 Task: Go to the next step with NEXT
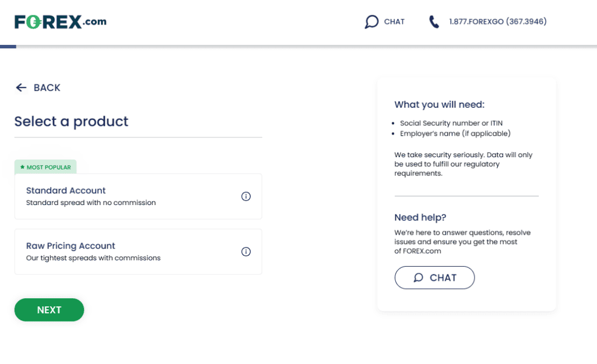[49, 310]
